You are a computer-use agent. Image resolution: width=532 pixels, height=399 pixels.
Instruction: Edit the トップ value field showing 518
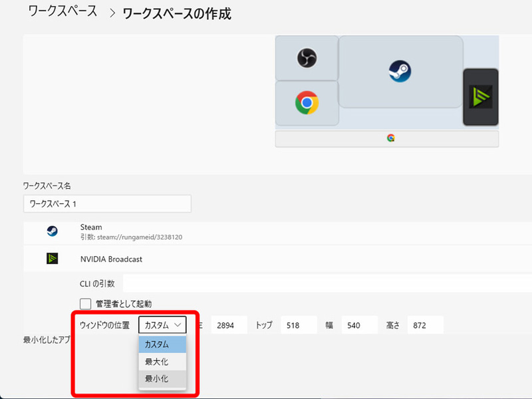coord(298,325)
